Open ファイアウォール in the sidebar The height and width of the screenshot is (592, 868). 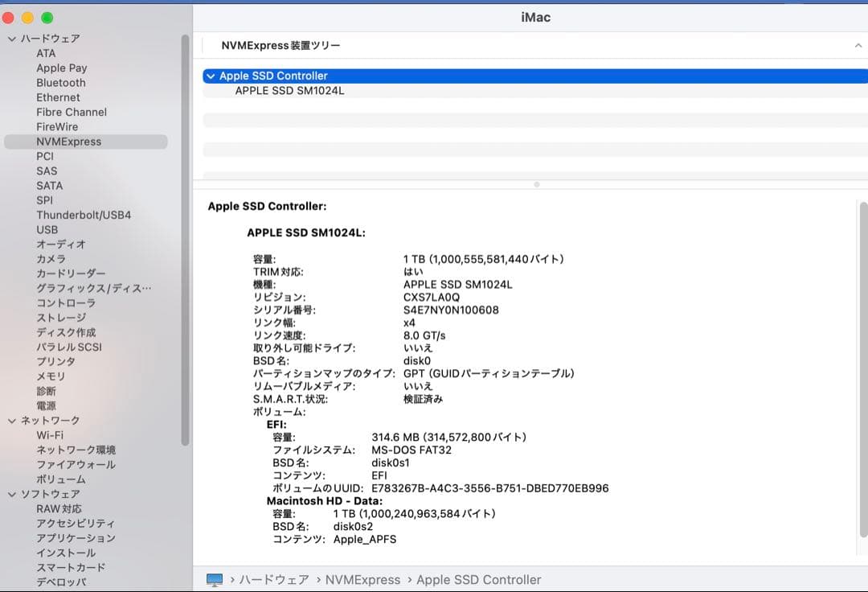[76, 465]
